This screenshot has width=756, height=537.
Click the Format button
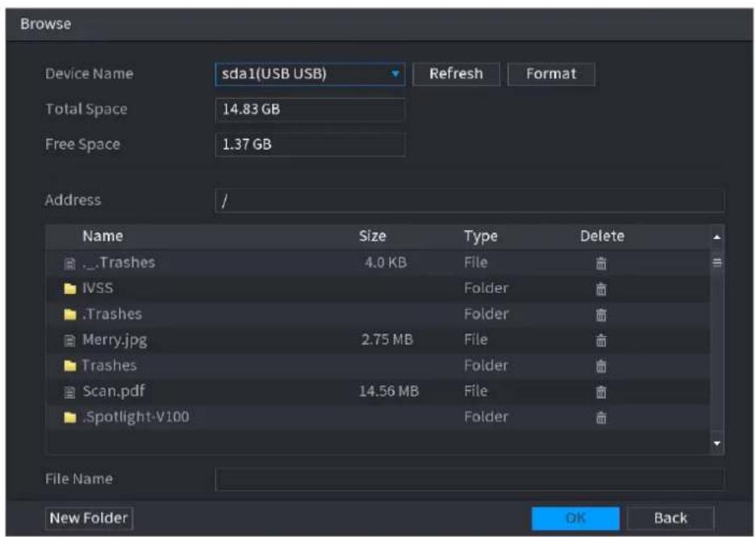click(x=551, y=73)
